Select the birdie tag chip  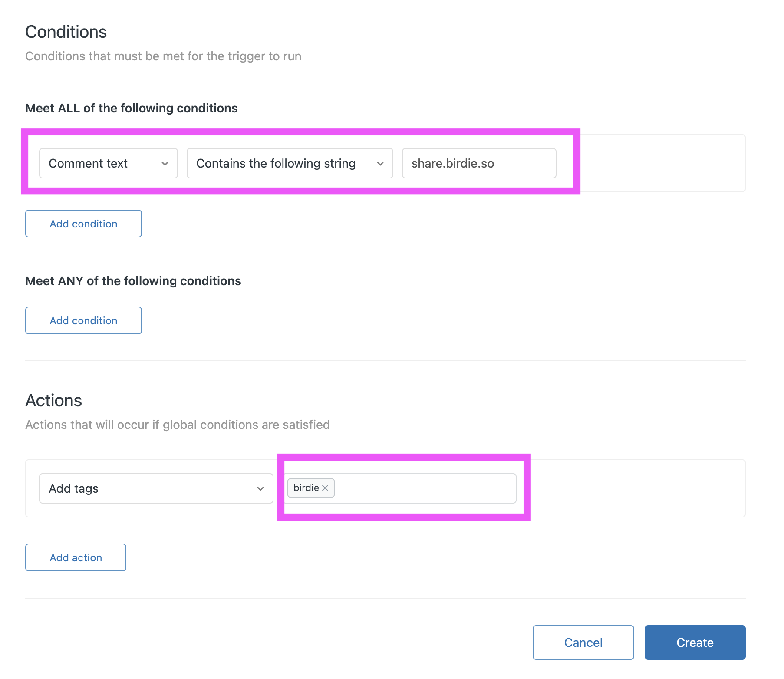306,488
